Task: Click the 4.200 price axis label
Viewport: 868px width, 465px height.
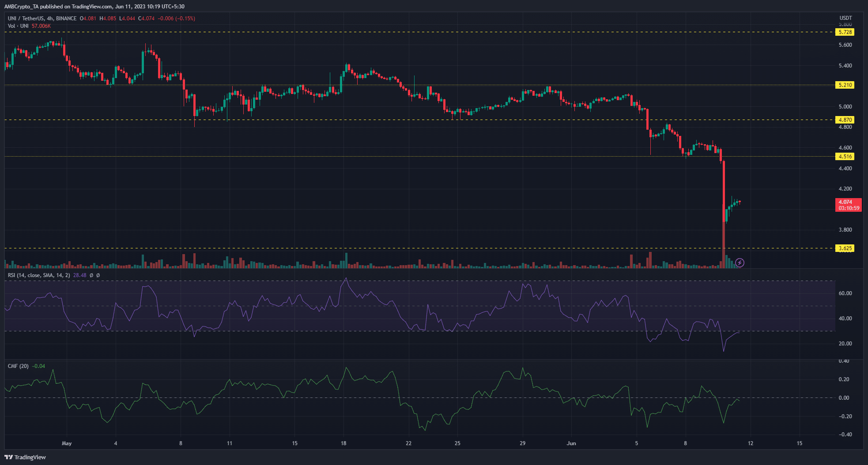Action: click(x=845, y=189)
